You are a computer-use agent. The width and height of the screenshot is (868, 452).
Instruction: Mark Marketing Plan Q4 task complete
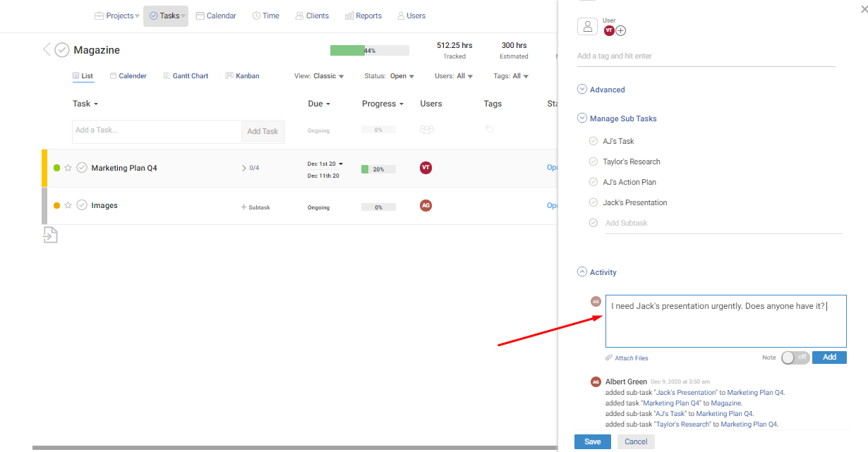[82, 168]
